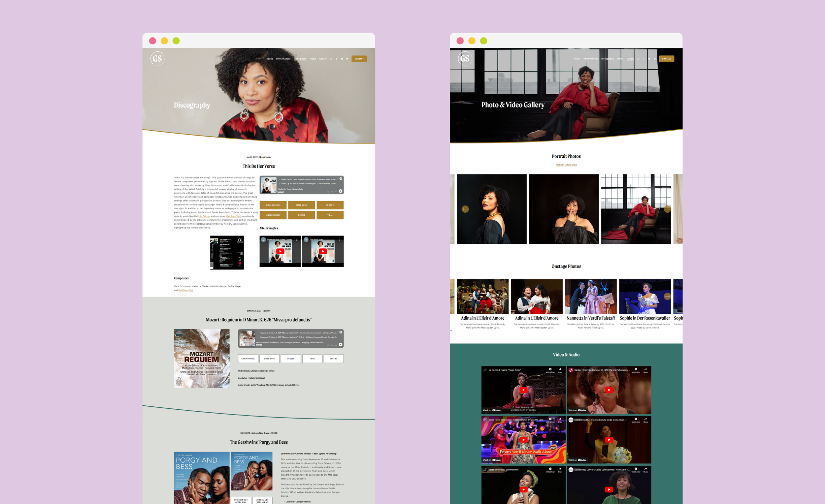
Task: Play the 'Down by the Salley Gardens' video
Action: pos(280,251)
